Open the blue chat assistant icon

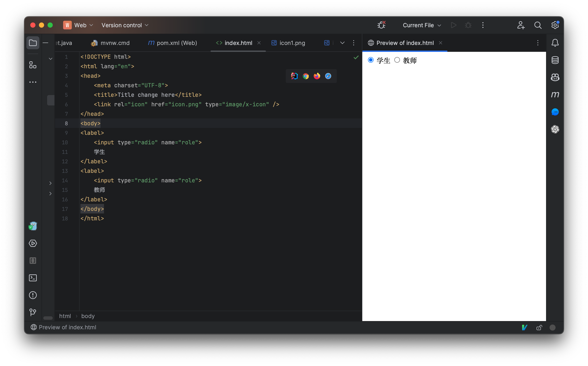click(x=555, y=112)
